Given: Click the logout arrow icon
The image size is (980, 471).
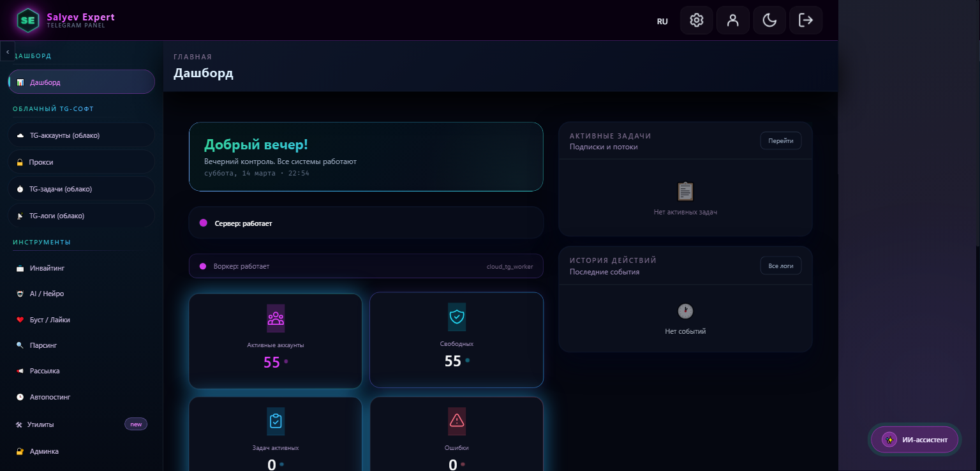Looking at the screenshot, I should (x=806, y=20).
